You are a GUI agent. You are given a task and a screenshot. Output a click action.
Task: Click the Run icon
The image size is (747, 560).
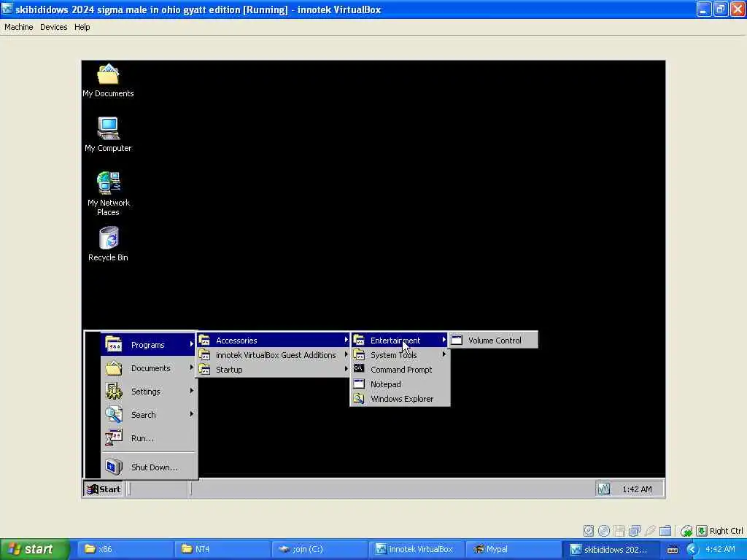coord(114,437)
